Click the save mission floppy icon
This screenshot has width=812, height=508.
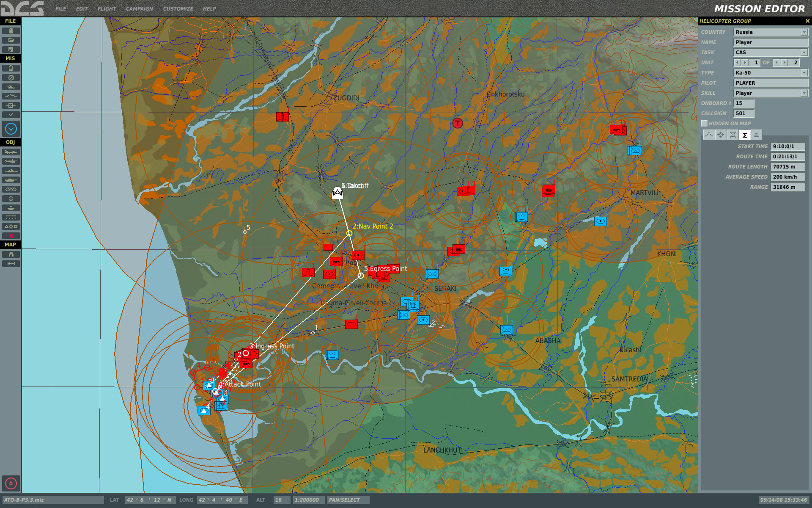pos(11,50)
